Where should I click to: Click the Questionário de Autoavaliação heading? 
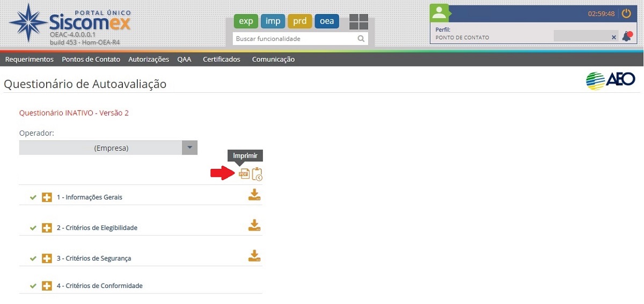[x=85, y=84]
